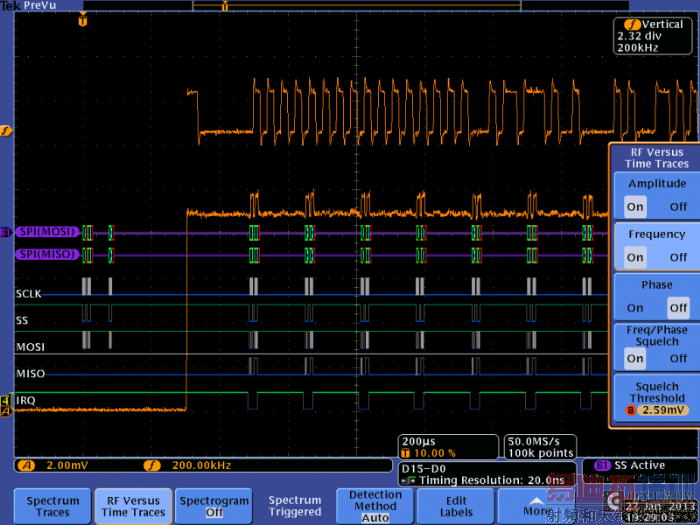Select the IRQ digital channel label
This screenshot has height=525, width=700.
[25, 400]
